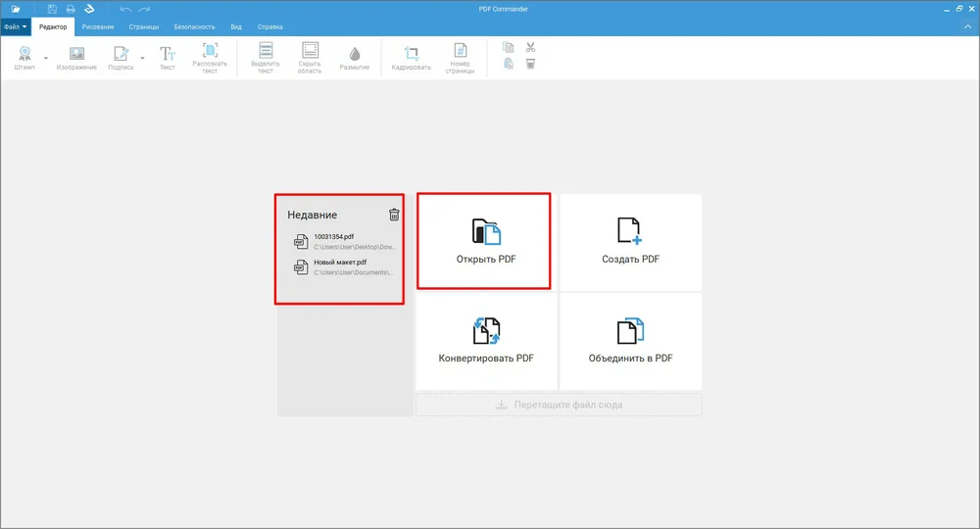
Task: Open recent file Новый макет.pdf
Action: tap(344, 267)
